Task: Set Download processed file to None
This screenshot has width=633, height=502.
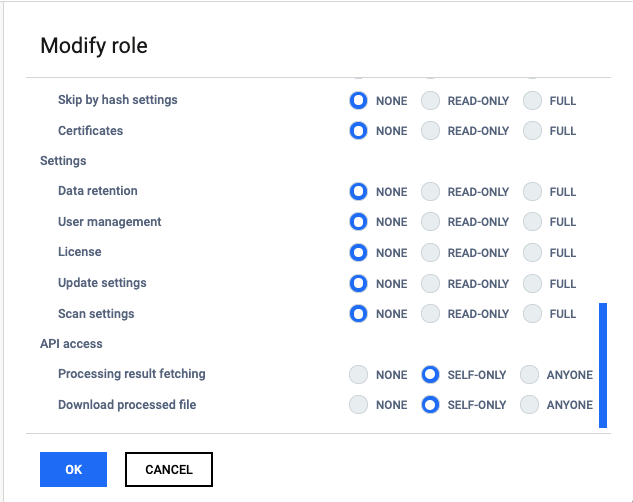Action: pos(358,405)
